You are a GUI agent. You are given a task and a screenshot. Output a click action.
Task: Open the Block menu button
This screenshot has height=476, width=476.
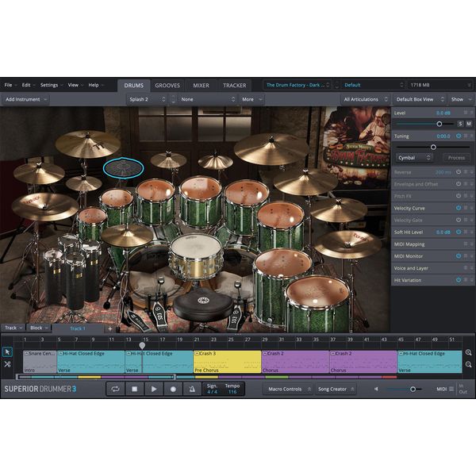click(39, 328)
